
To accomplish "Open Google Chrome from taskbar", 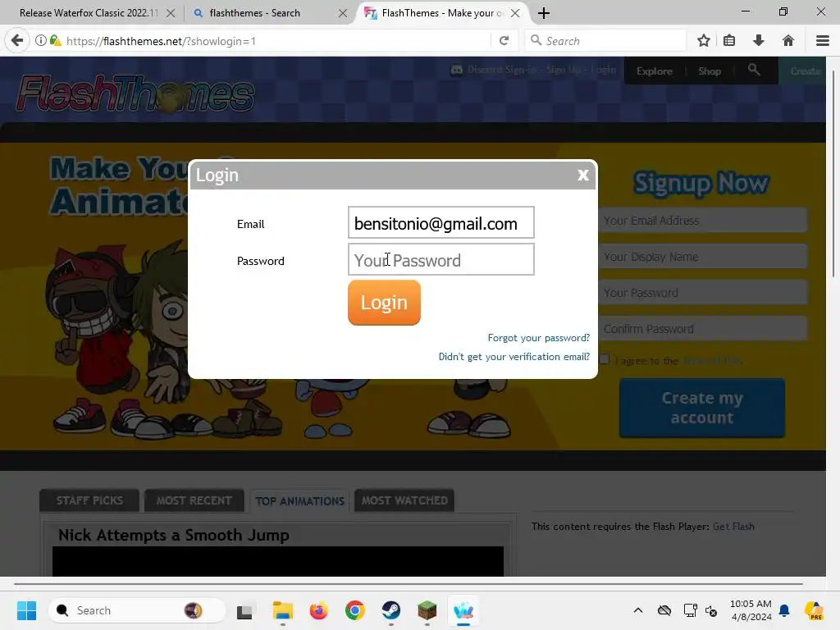I will (354, 610).
